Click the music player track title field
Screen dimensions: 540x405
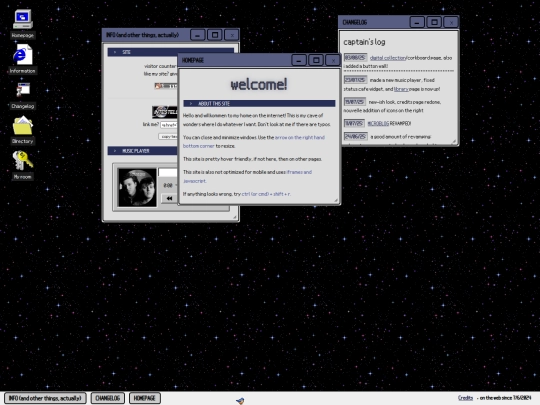[x=168, y=172]
